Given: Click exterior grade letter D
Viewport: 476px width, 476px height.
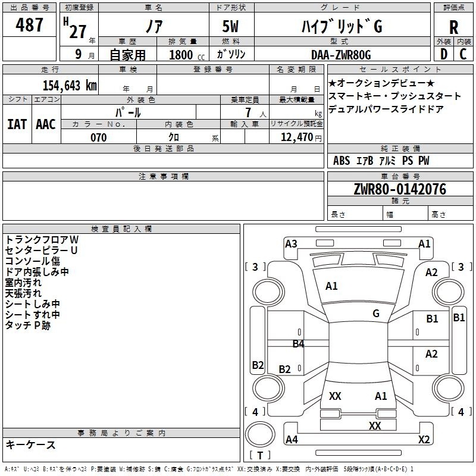Looking at the screenshot, I should (x=444, y=54).
